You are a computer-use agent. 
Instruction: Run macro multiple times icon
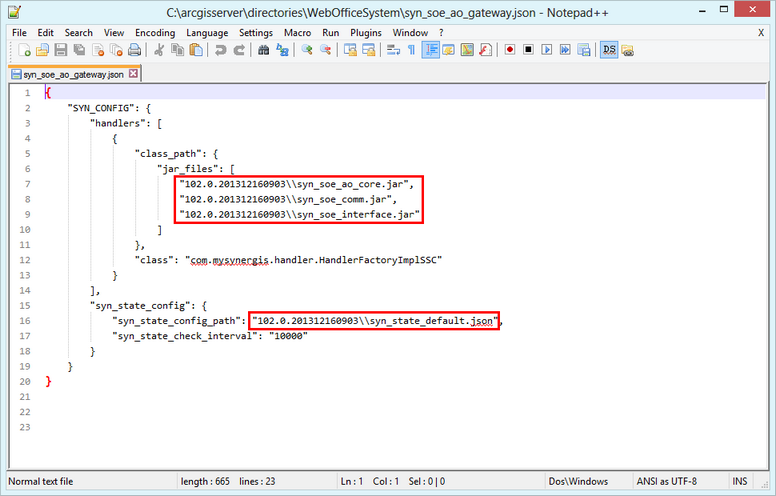coord(565,50)
